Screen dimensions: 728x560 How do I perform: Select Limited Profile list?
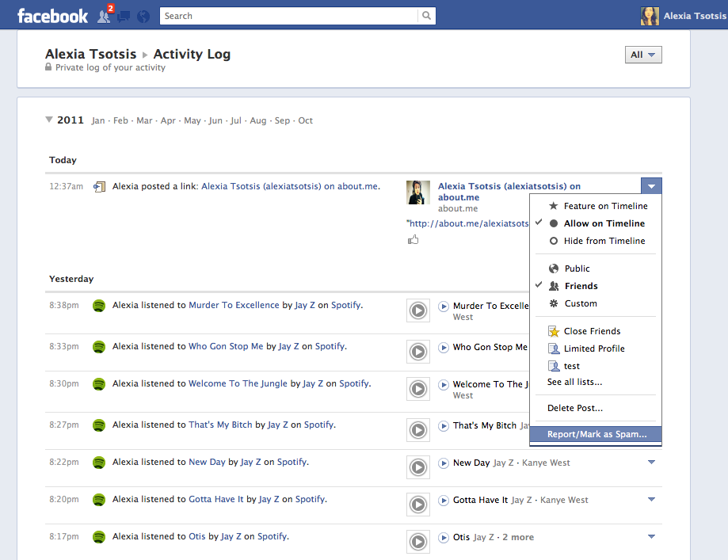596,349
